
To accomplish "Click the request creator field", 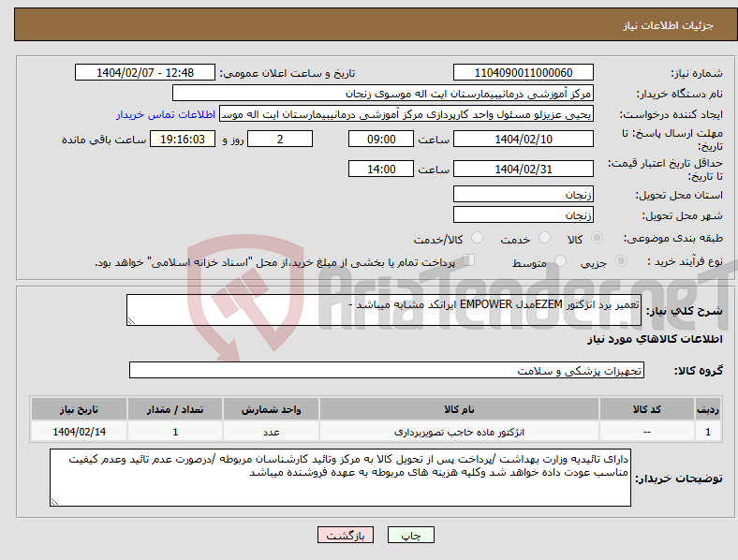I will click(406, 114).
